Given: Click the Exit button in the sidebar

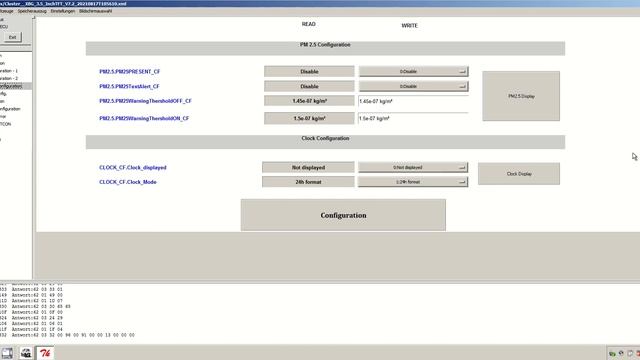Looking at the screenshot, I should pyautogui.click(x=12, y=37).
